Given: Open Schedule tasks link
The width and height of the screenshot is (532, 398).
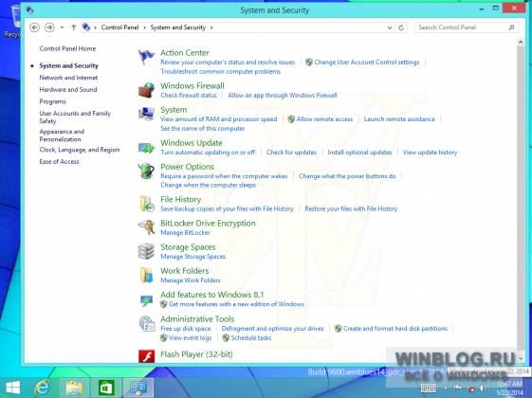Looking at the screenshot, I should point(251,337).
